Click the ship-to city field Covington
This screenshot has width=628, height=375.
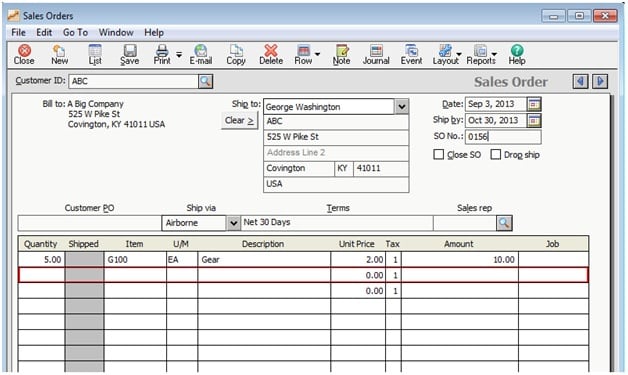coord(299,168)
